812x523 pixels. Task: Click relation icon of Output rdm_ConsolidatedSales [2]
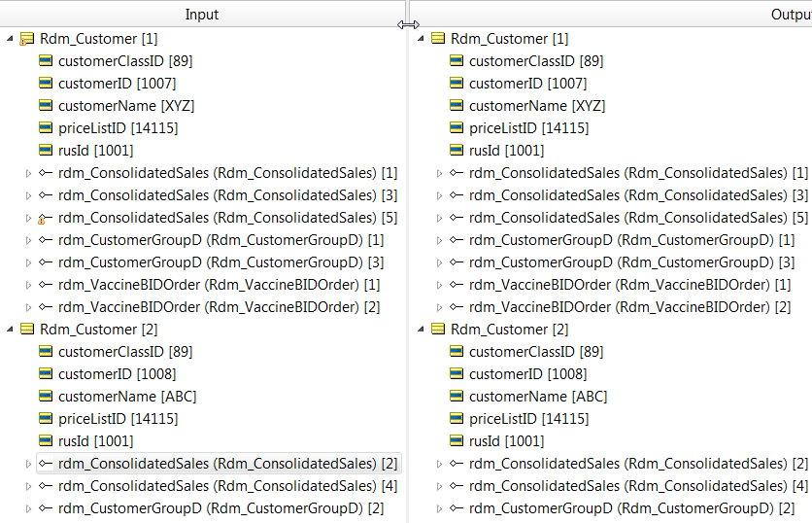pos(457,464)
